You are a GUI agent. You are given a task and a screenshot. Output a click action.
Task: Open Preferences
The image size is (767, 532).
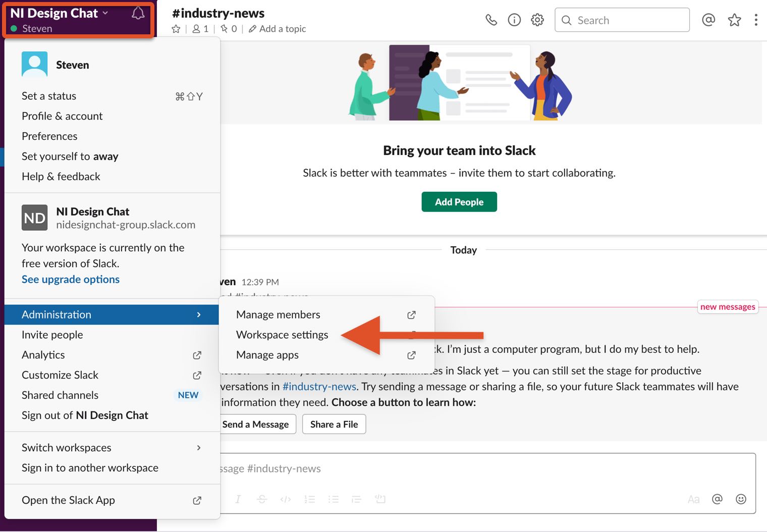pyautogui.click(x=112, y=136)
